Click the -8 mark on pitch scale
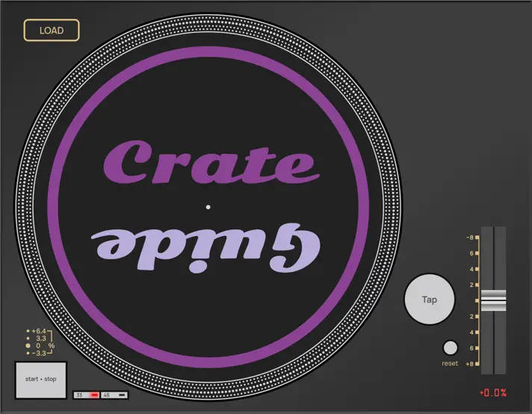532x414 pixels. click(x=473, y=238)
